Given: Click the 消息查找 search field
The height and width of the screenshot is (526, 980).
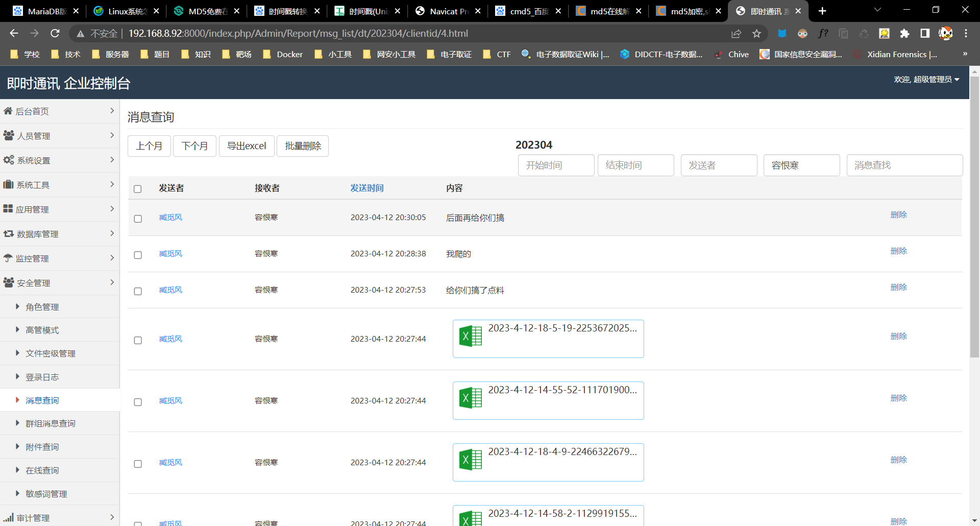Looking at the screenshot, I should pos(904,165).
